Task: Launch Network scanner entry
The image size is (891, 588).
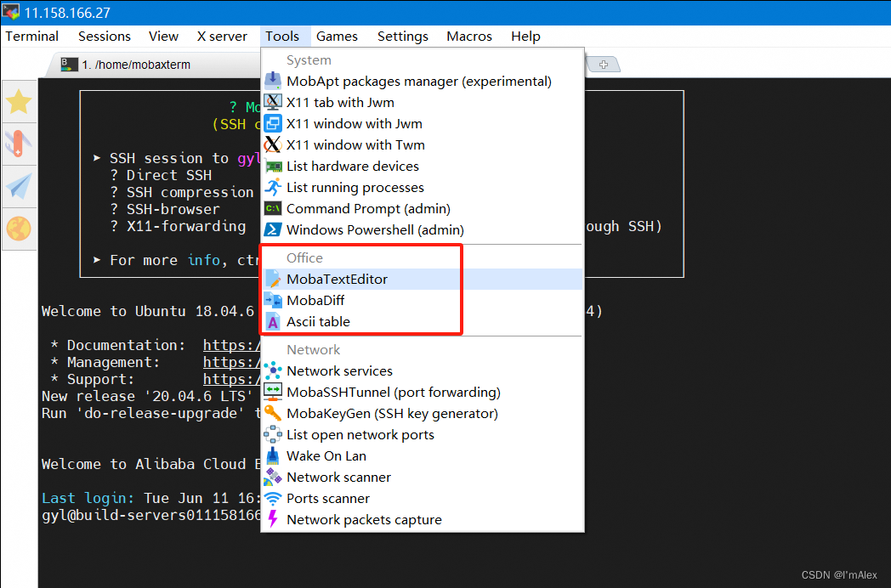Action: [423, 478]
